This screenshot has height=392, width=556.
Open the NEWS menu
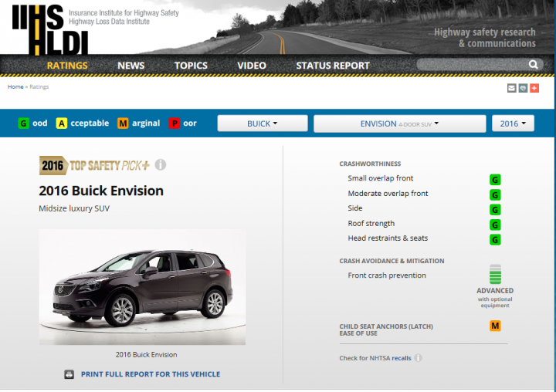tap(131, 66)
